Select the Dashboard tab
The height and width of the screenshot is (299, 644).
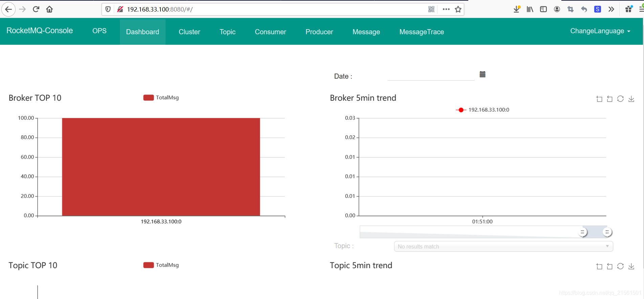click(143, 32)
